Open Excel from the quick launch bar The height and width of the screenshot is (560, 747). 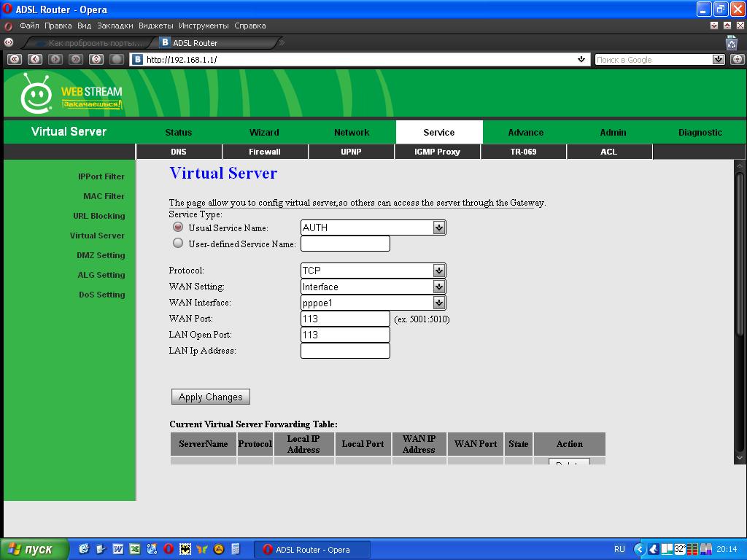[135, 549]
